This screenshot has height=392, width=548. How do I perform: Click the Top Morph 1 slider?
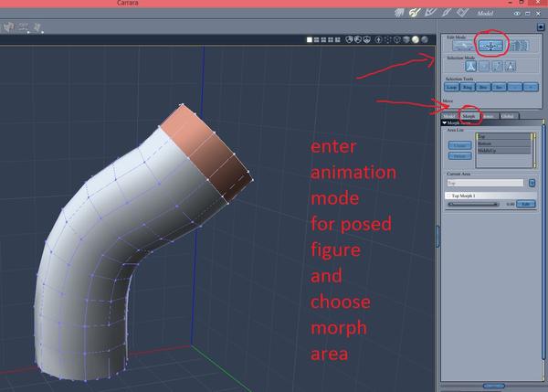coord(473,204)
